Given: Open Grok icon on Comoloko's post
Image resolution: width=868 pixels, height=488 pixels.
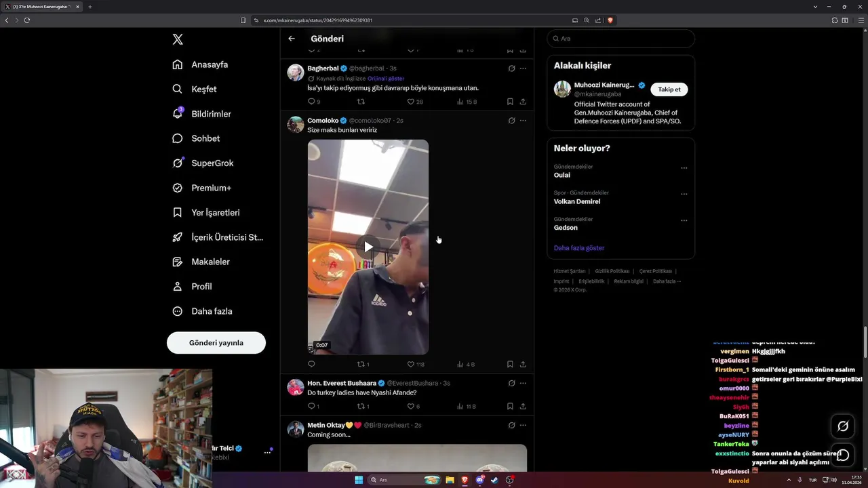Looking at the screenshot, I should (511, 121).
